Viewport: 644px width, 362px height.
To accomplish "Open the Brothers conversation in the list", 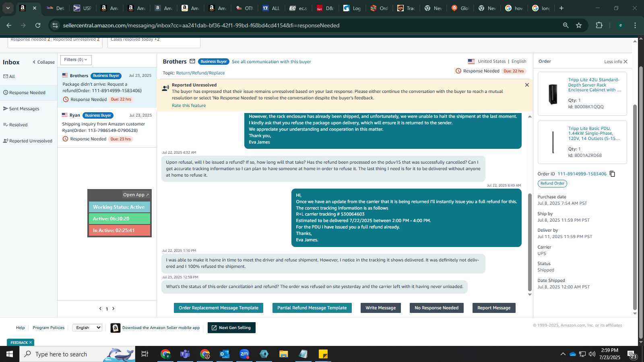I will (x=107, y=87).
